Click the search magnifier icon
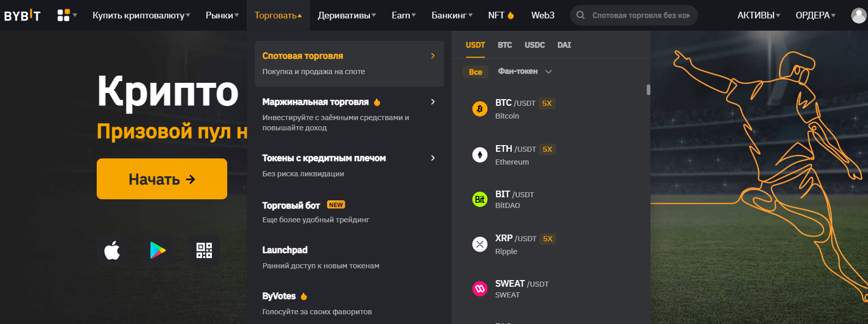This screenshot has width=868, height=324. coord(580,15)
